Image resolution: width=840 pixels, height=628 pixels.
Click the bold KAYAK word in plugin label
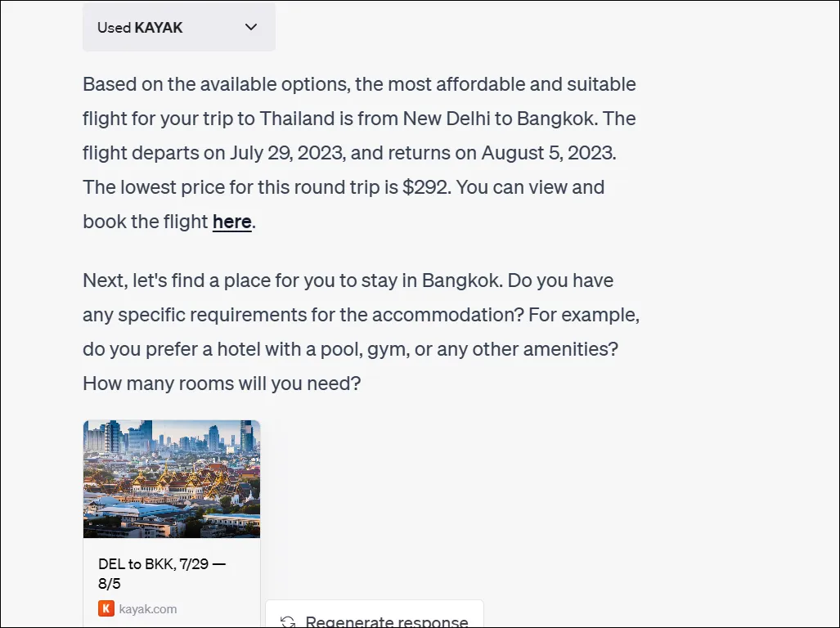[159, 27]
